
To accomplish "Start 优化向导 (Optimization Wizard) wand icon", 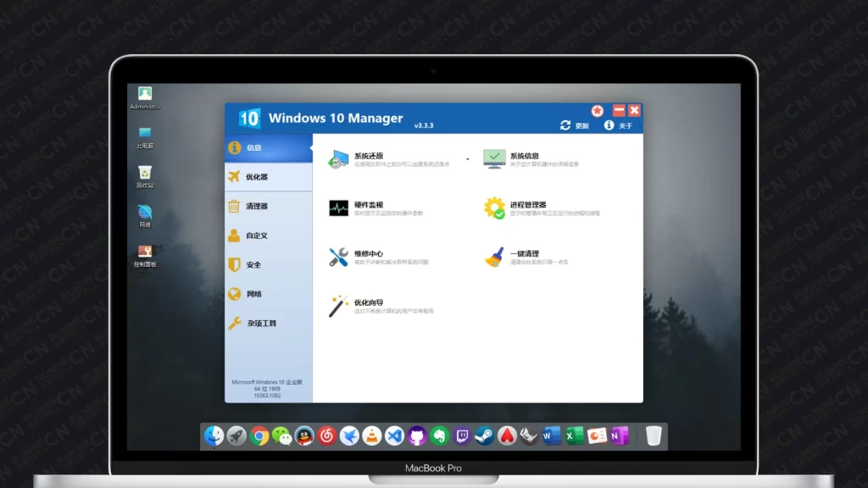I will (339, 306).
